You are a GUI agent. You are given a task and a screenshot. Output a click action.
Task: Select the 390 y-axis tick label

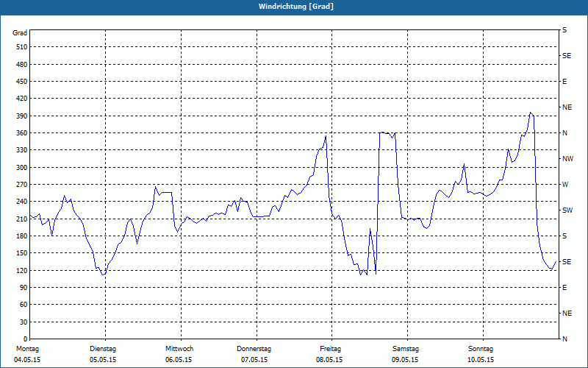pyautogui.click(x=22, y=116)
